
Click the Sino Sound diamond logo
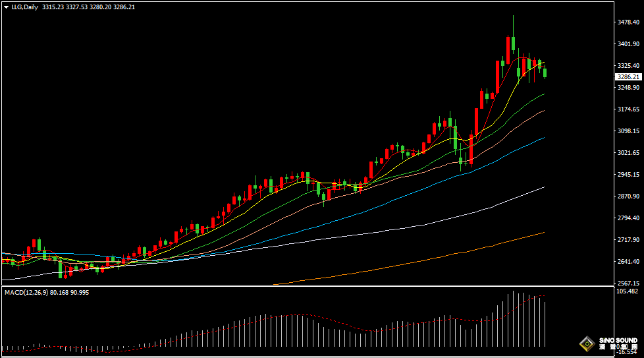(x=587, y=343)
